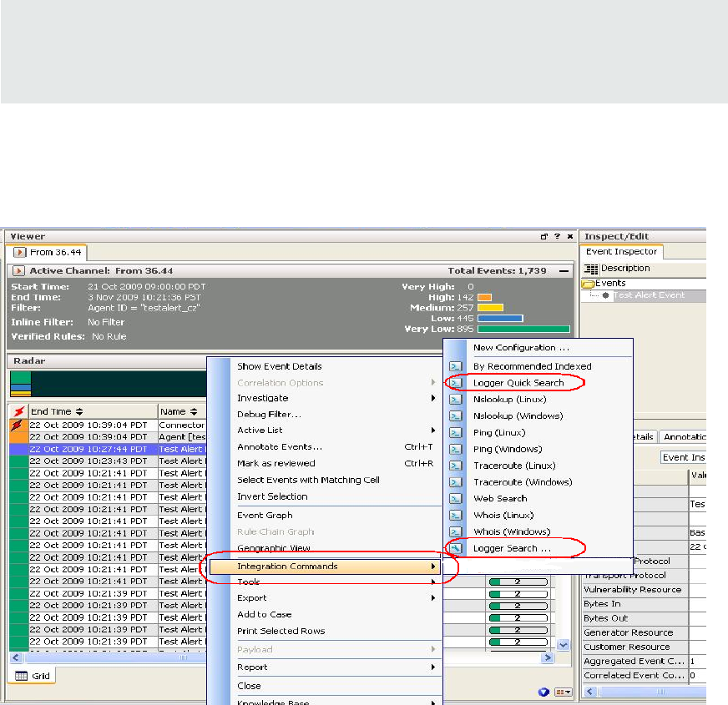Expand the Tools submenu arrow
The image size is (728, 705).
[x=432, y=582]
